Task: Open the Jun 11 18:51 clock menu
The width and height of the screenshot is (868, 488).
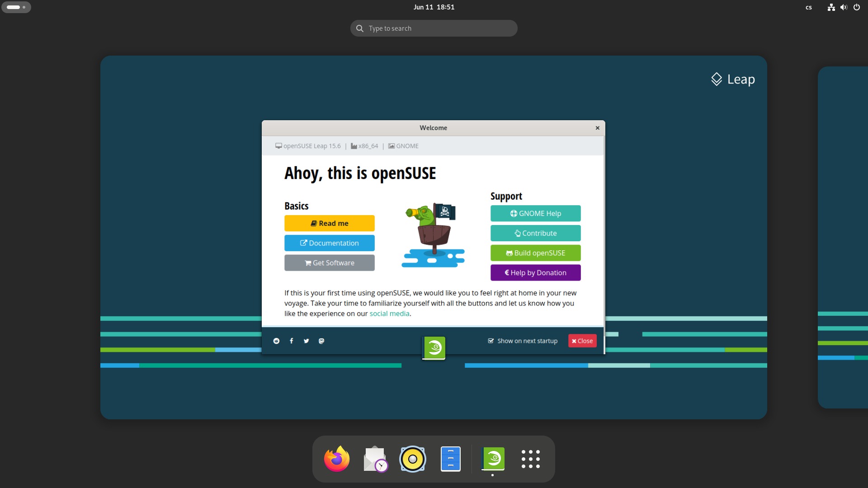Action: click(x=434, y=7)
